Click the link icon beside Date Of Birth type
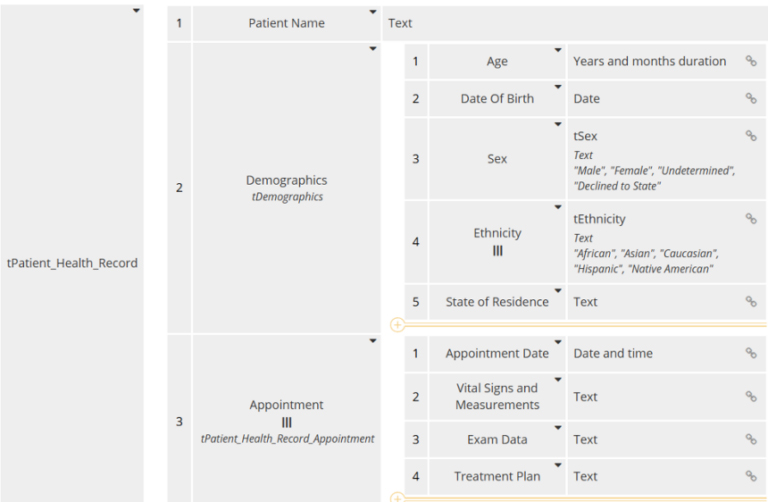 click(751, 98)
